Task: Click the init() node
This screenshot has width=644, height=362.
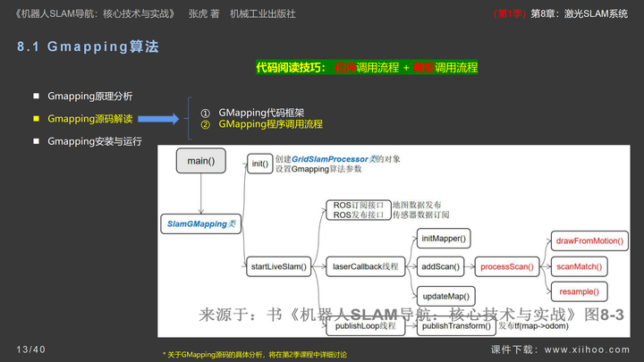Action: coord(260,164)
